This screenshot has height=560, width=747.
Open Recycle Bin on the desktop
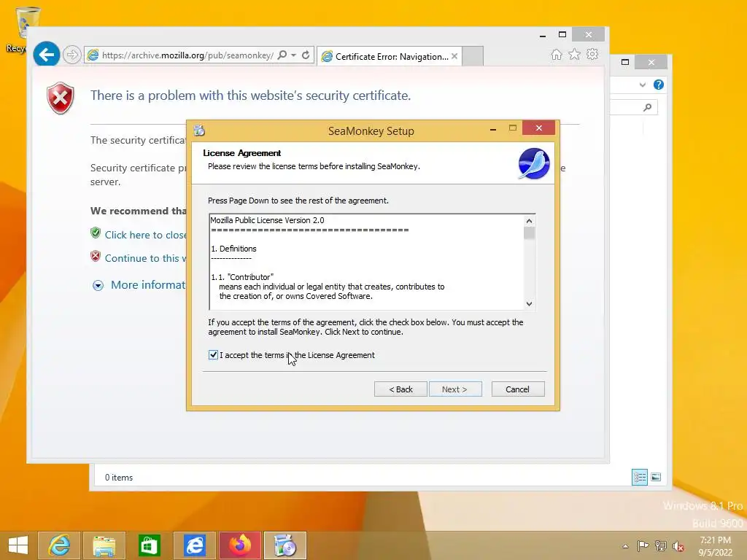click(x=21, y=29)
